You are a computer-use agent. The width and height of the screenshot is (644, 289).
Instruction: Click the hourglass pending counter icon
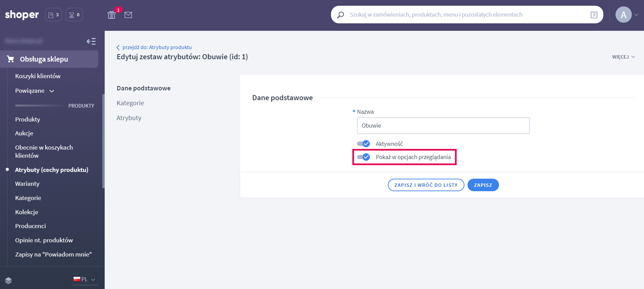coord(74,15)
